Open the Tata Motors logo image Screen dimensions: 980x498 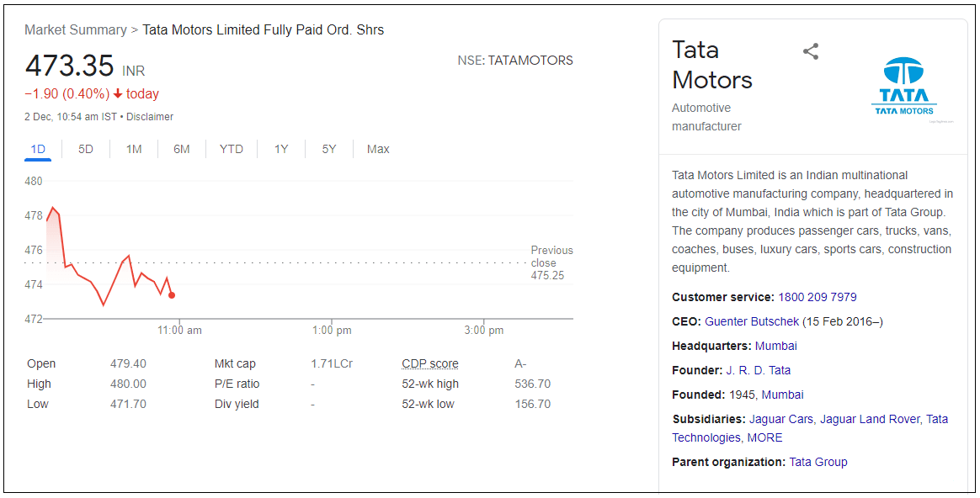point(903,87)
